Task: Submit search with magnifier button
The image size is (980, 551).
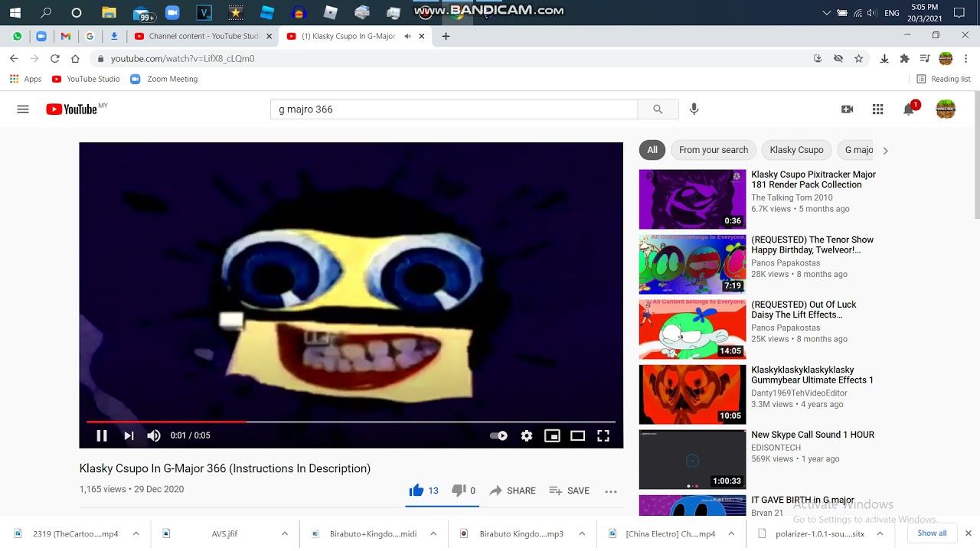Action: click(x=658, y=109)
